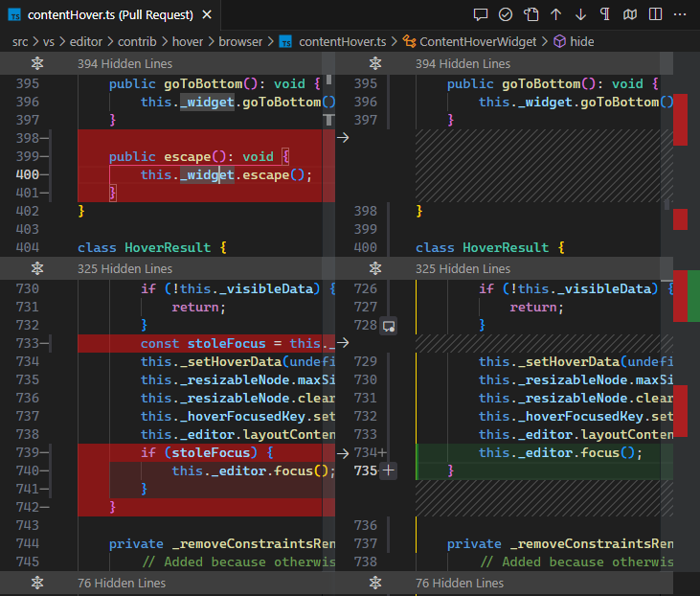The height and width of the screenshot is (596, 700).
Task: Go to previous change with up arrow
Action: click(x=555, y=15)
